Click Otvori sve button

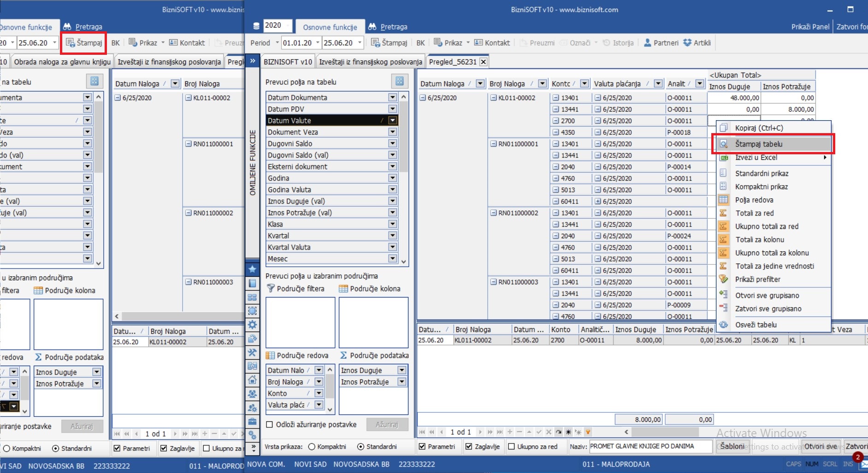tap(821, 446)
